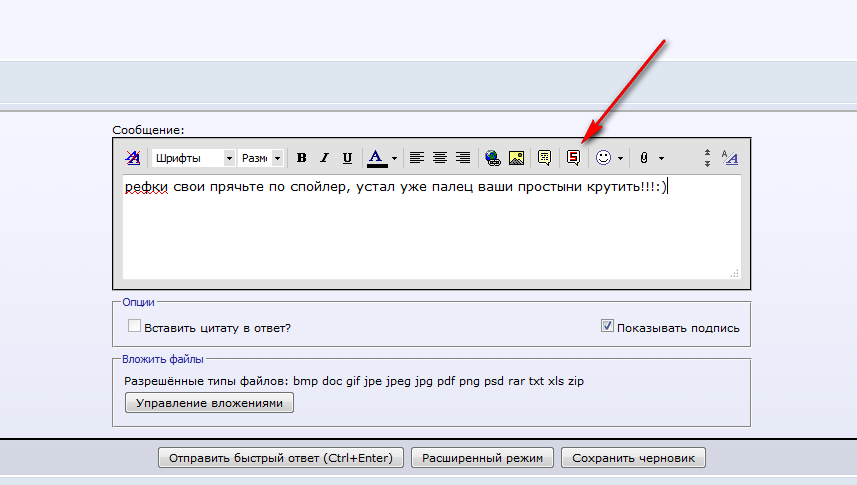Enable 'Вставить цитату в ответ?' checkbox

coord(134,326)
